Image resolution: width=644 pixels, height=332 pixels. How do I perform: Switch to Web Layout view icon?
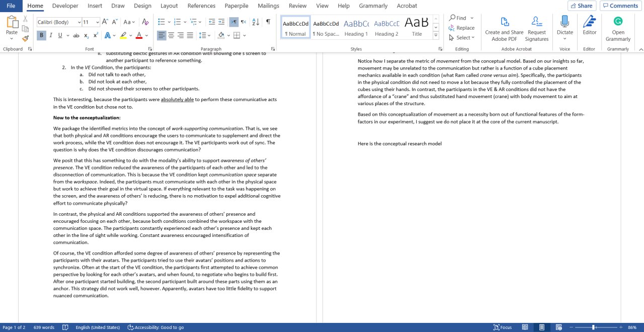pos(558,327)
